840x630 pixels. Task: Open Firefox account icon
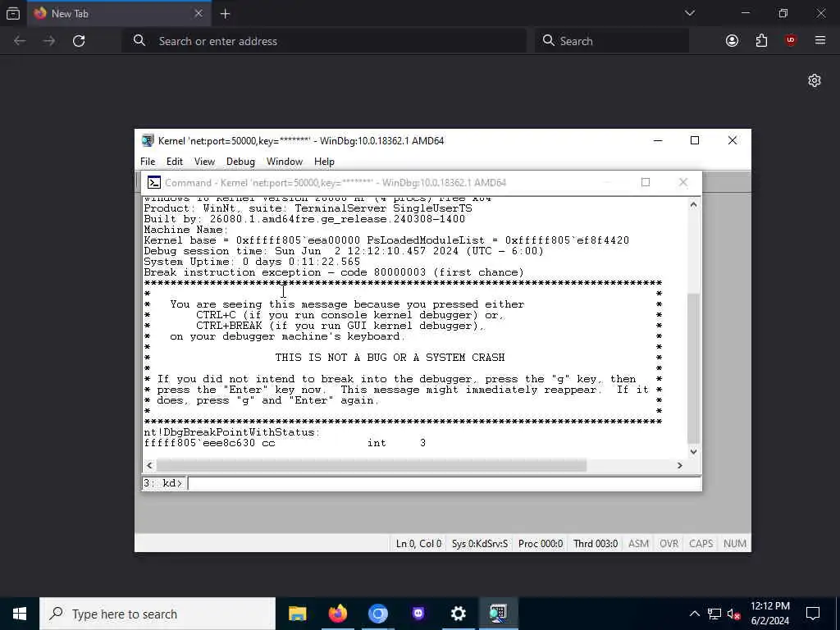(x=732, y=41)
